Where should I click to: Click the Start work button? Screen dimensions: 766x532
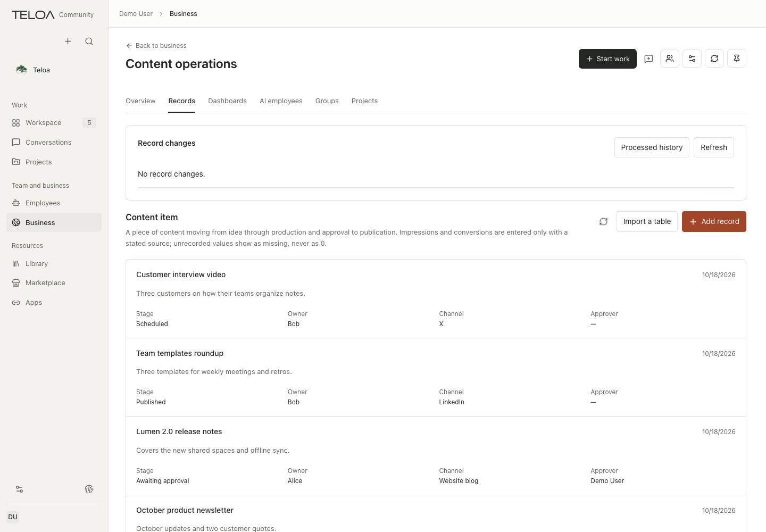coord(607,59)
